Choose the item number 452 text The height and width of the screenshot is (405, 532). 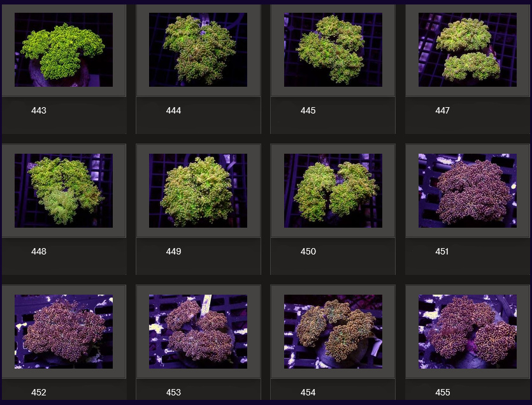(x=39, y=392)
